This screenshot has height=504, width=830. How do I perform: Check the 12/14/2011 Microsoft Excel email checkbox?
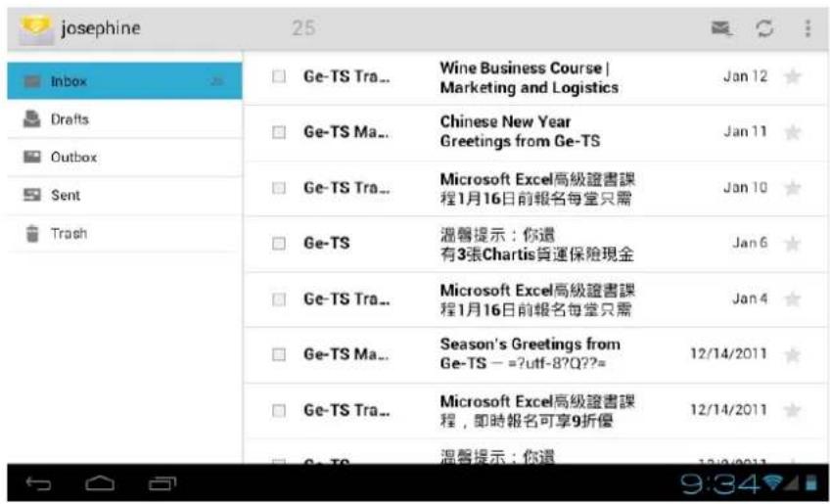click(278, 411)
